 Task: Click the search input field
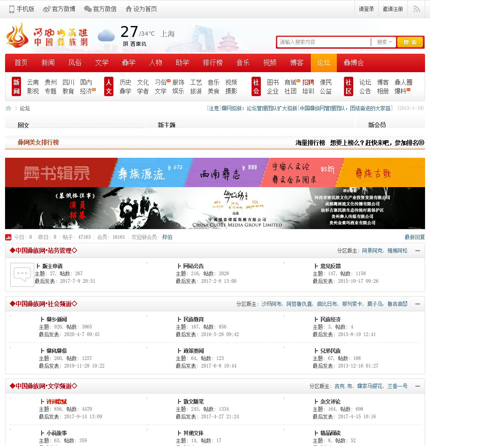coord(323,42)
